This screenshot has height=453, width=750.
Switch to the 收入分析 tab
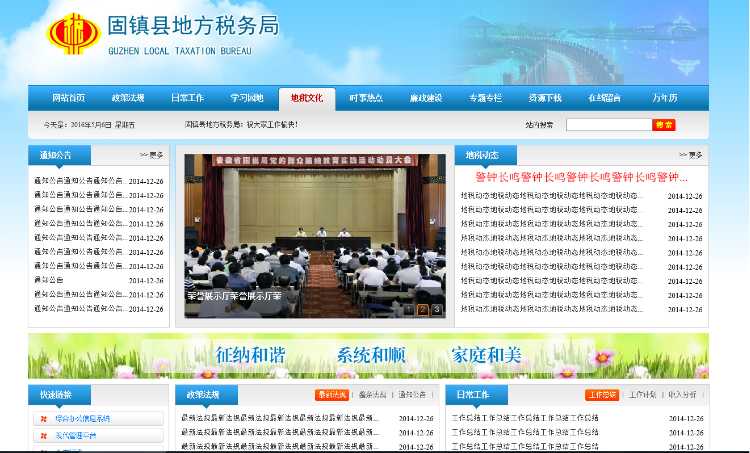(682, 395)
